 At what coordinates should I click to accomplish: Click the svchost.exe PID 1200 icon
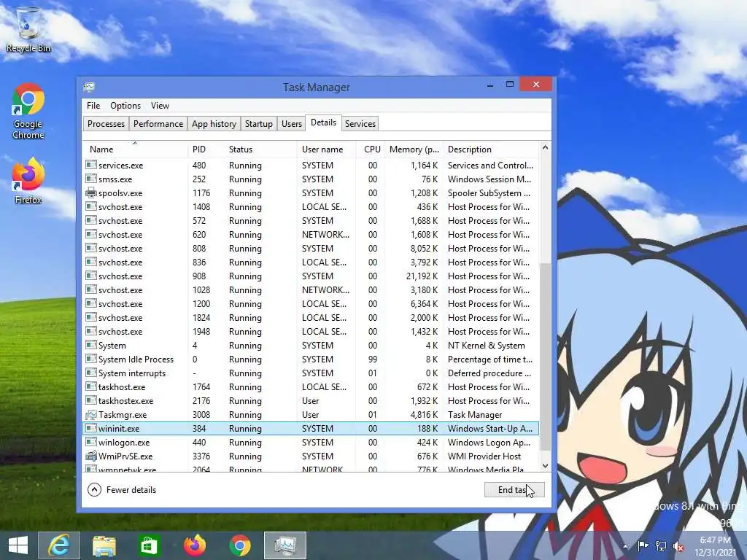(91, 304)
